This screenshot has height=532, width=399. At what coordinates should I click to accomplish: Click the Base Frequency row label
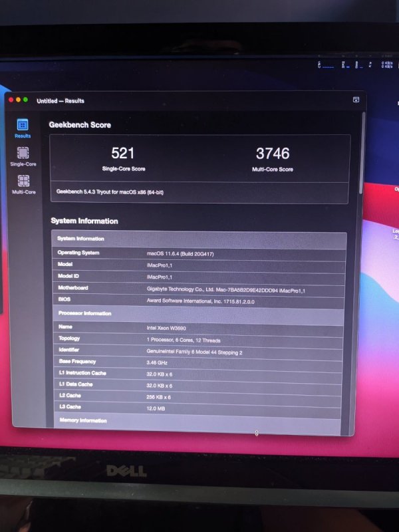pos(77,361)
